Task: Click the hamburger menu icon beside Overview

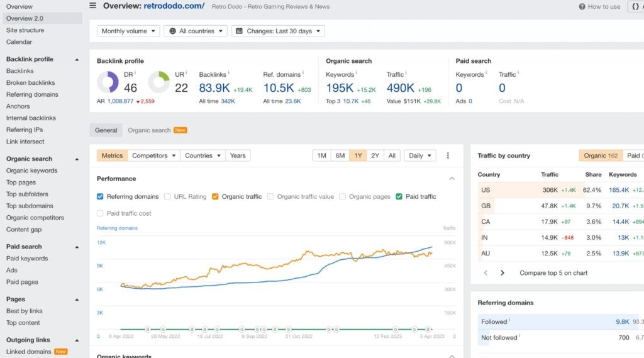Action: coord(93,6)
